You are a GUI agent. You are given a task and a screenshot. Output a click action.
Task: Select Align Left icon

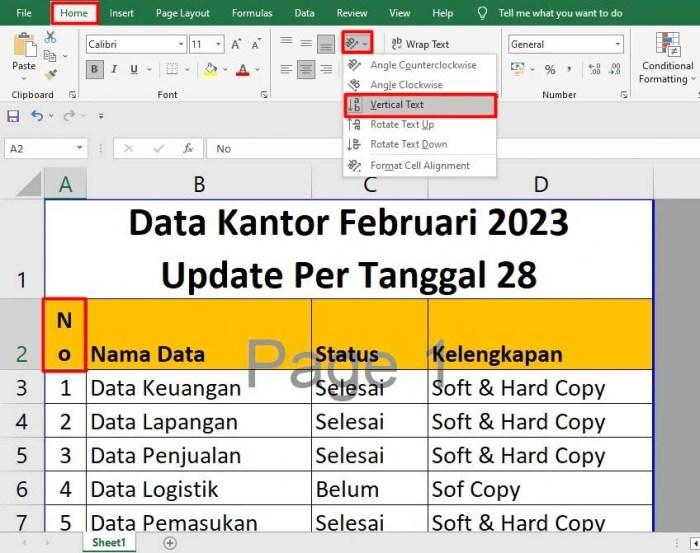(x=286, y=69)
